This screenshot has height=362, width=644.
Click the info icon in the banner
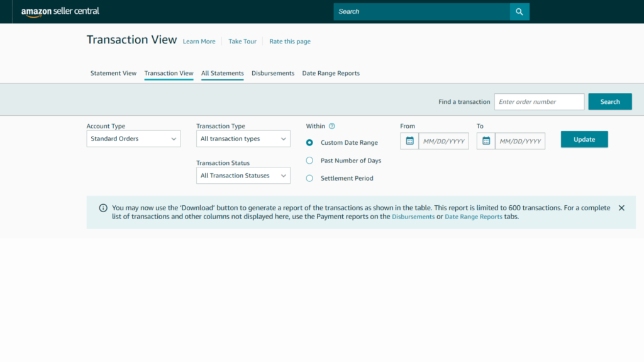click(103, 208)
